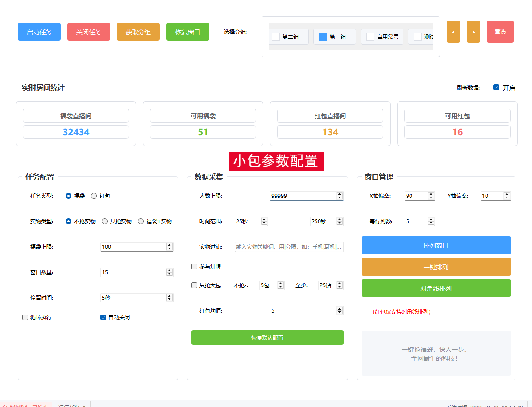Click the orange 一键排列 button
The height and width of the screenshot is (407, 532).
pos(436,267)
